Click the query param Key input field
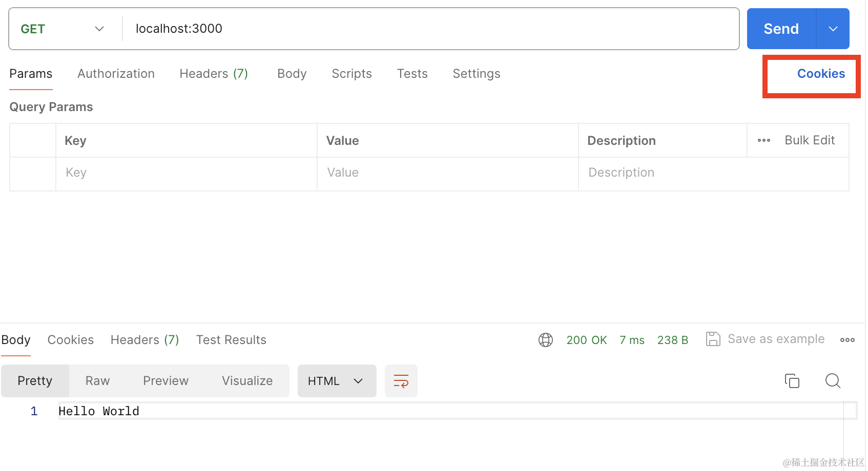 [x=187, y=173]
